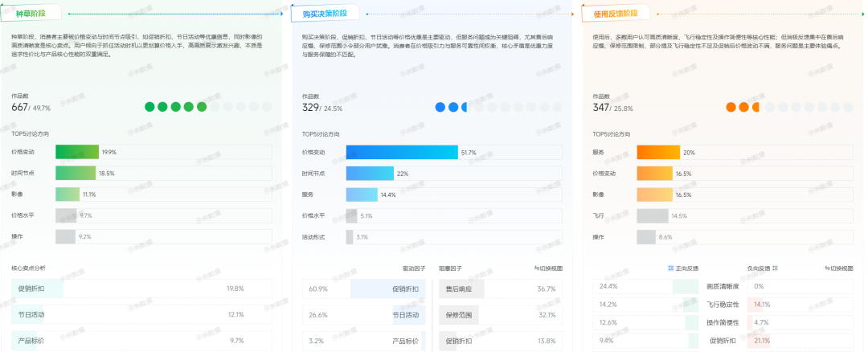The image size is (868, 352).
Task: Click the 16.5% 价格变动 orange bar
Action: pyautogui.click(x=655, y=174)
